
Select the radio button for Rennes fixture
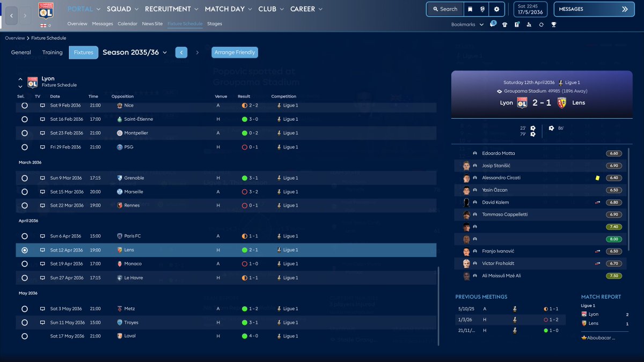tap(25, 205)
